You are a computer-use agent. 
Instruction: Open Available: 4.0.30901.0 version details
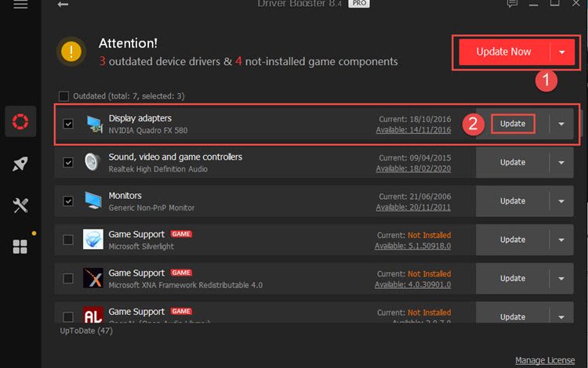tap(413, 284)
